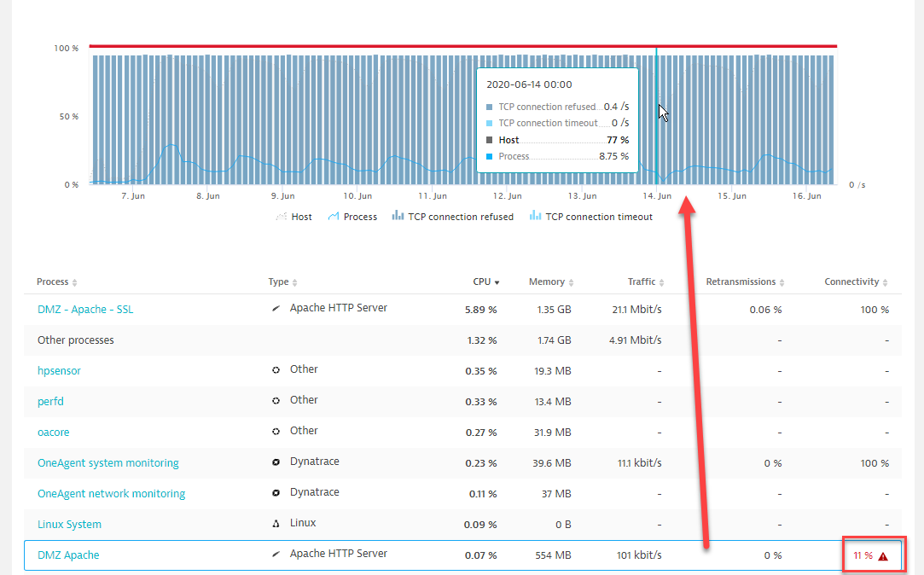This screenshot has width=924, height=575.
Task: Open the perfd process link
Action: coord(51,402)
